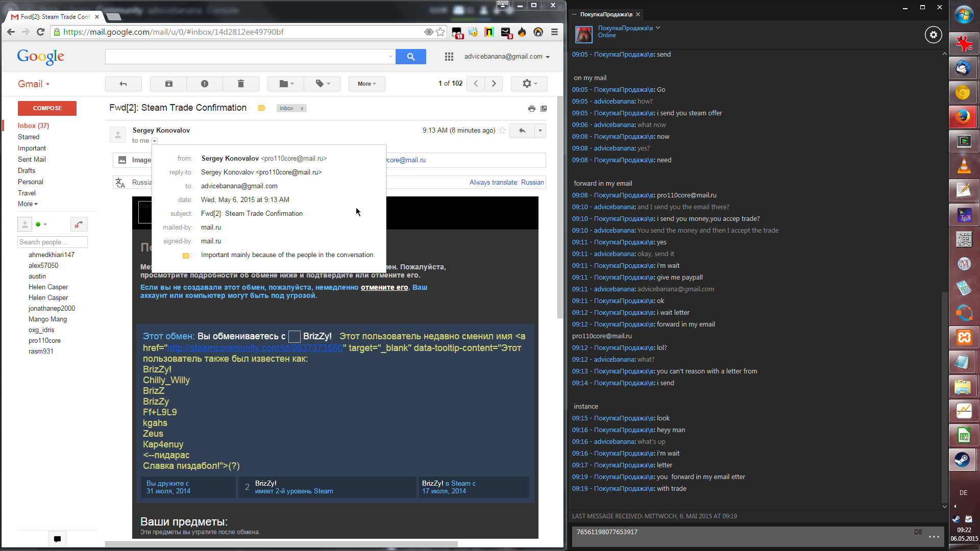This screenshot has height=551, width=980.
Task: Toggle the yellow importance marker by the subject
Action: 261,108
